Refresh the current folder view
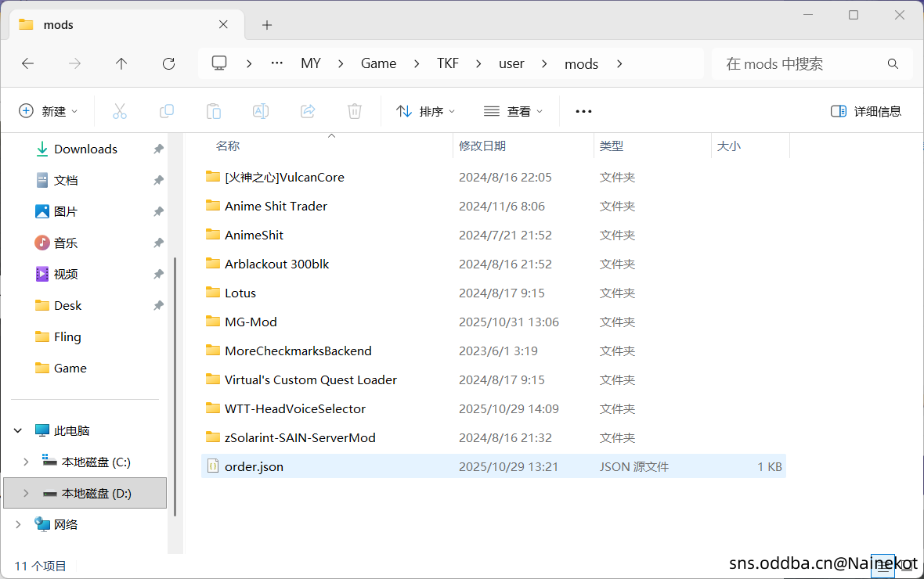This screenshot has height=579, width=924. (x=168, y=64)
